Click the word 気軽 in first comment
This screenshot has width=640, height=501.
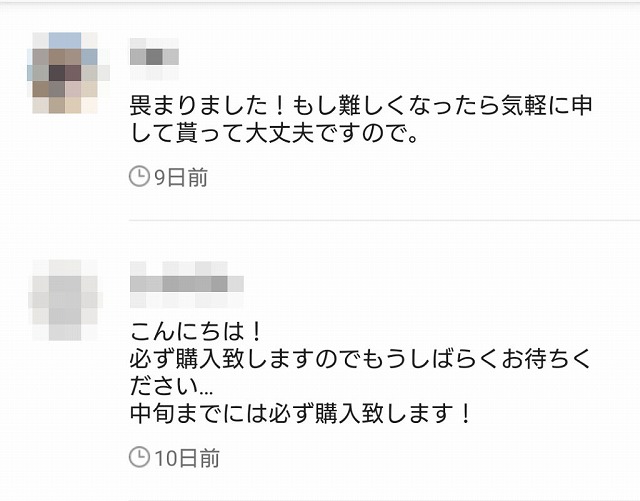point(524,106)
